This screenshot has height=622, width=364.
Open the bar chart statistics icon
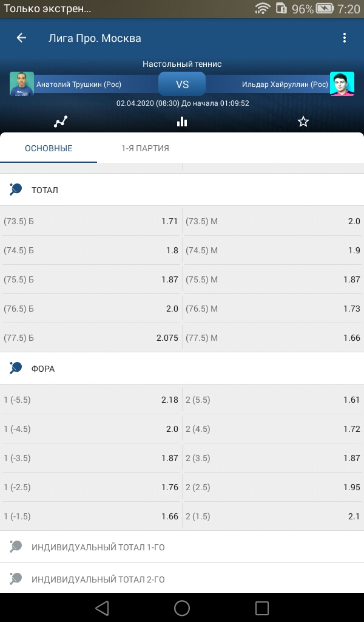tap(182, 121)
